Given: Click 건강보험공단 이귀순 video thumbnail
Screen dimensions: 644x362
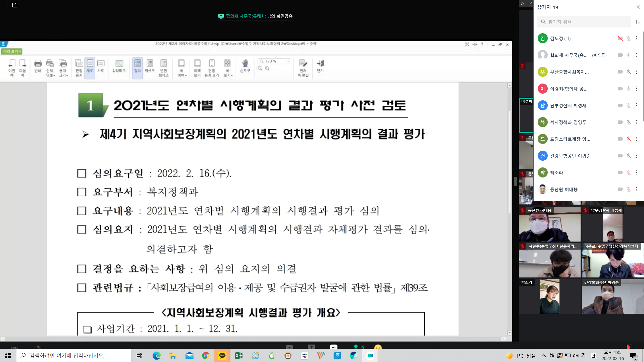Looking at the screenshot, I should pos(612,297).
